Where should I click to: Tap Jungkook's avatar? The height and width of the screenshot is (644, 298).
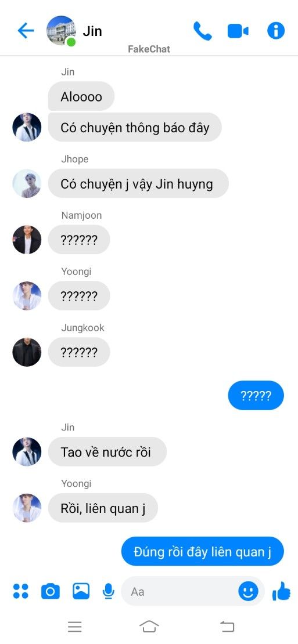(27, 352)
